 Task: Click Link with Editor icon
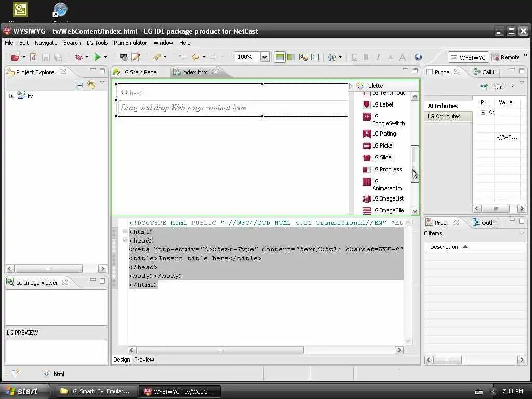(x=91, y=85)
